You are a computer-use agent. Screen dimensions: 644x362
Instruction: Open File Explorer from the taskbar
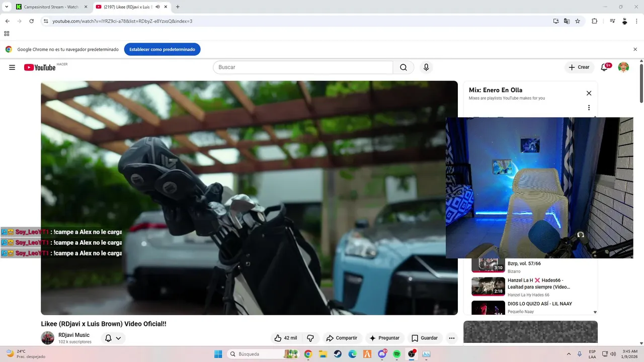coord(323,354)
